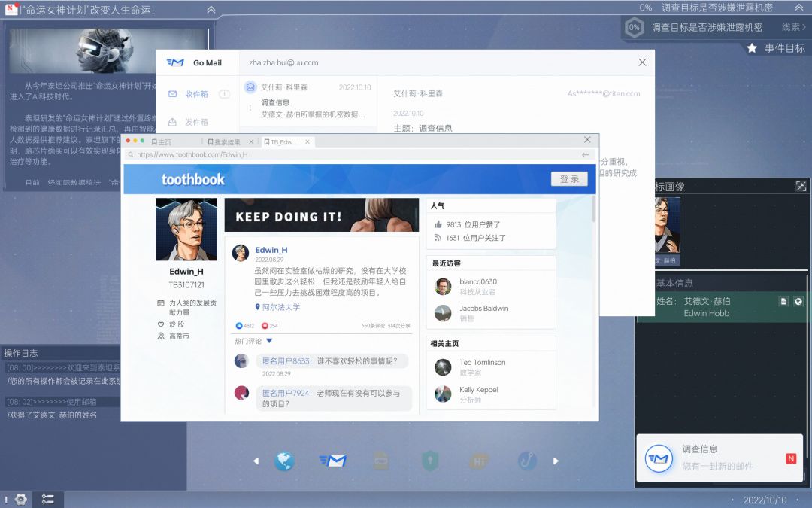Open the globe browser app in the dock
The height and width of the screenshot is (508, 812).
click(284, 461)
